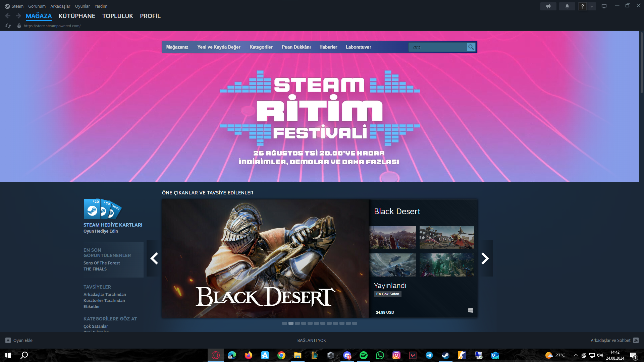Open Arkadaşlar ve Sohbet
Viewport: 644px width, 362px height.
click(x=614, y=340)
